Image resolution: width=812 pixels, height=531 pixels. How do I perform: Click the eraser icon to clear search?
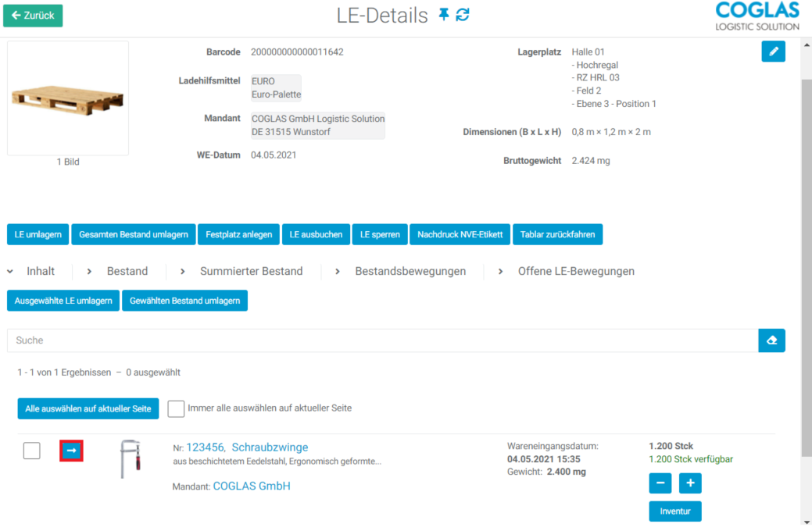tap(771, 340)
